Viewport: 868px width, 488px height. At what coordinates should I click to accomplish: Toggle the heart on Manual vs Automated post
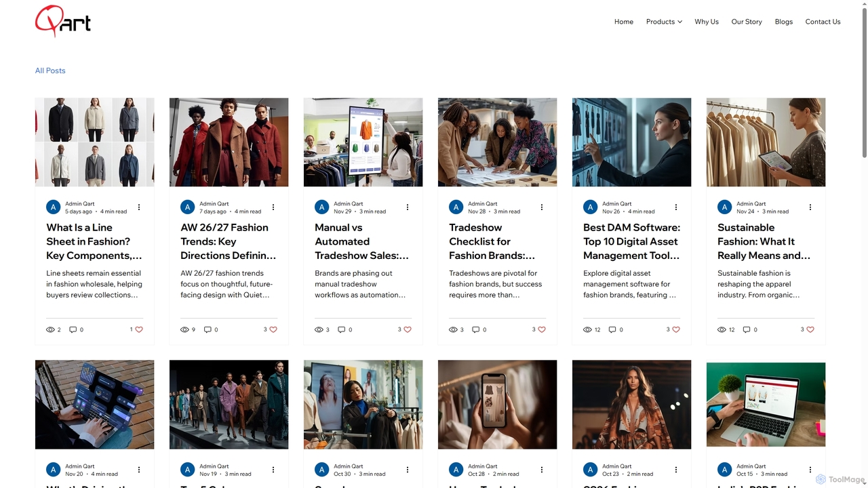click(x=408, y=329)
